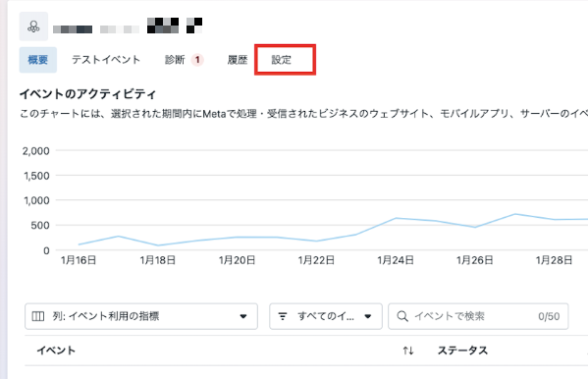The height and width of the screenshot is (379, 588).
Task: Expand the 列: イベント利用の指標 dropdown
Action: (x=141, y=316)
